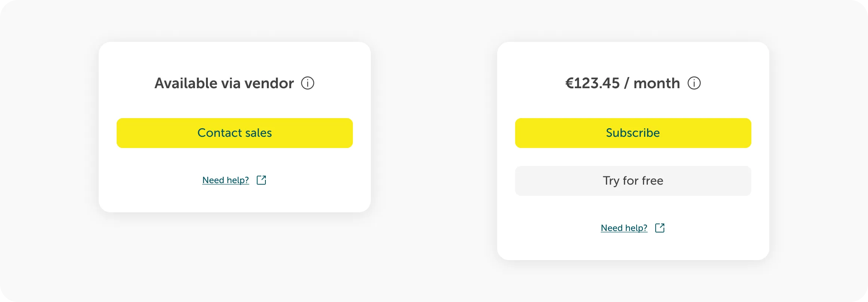The width and height of the screenshot is (868, 302).
Task: Click the word "month" in the price heading
Action: pyautogui.click(x=656, y=83)
